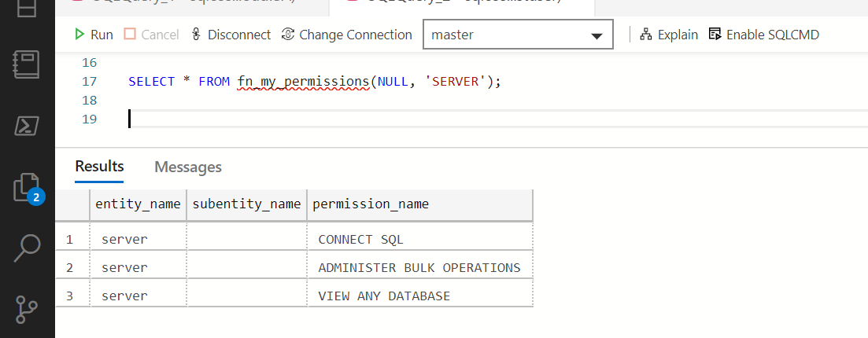This screenshot has height=338, width=868.
Task: Click Explain query plan
Action: pos(669,35)
